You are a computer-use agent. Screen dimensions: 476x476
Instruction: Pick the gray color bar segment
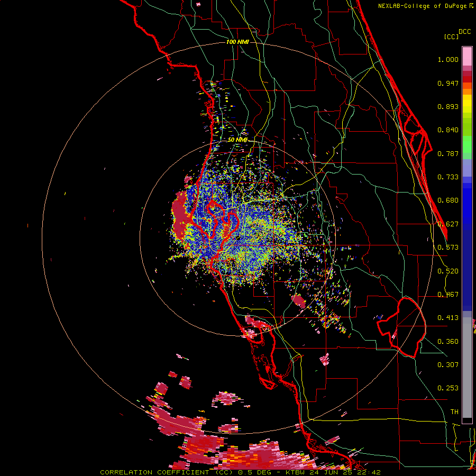(467, 368)
